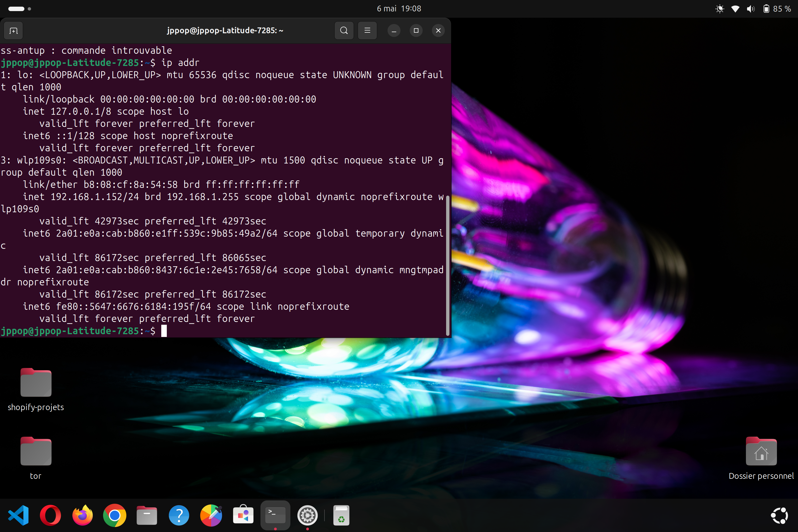Viewport: 798px width, 532px height.
Task: Click the terminal vertical scrollbar
Action: 448,266
